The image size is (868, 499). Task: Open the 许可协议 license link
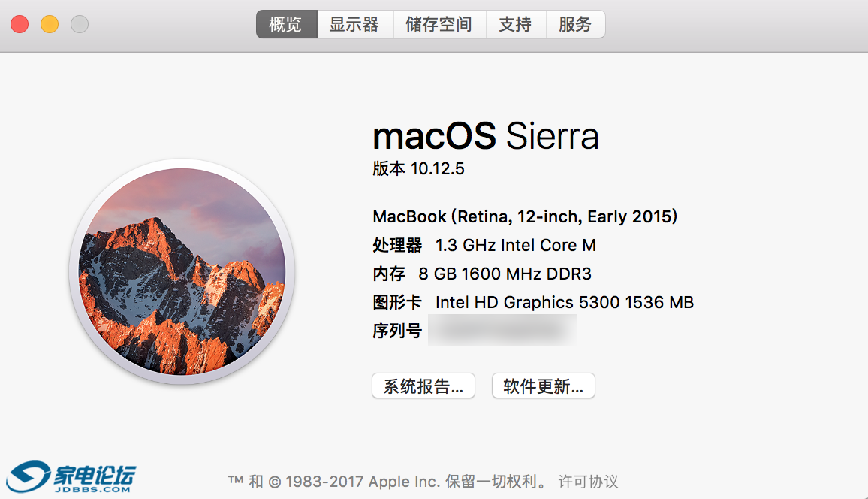[588, 482]
